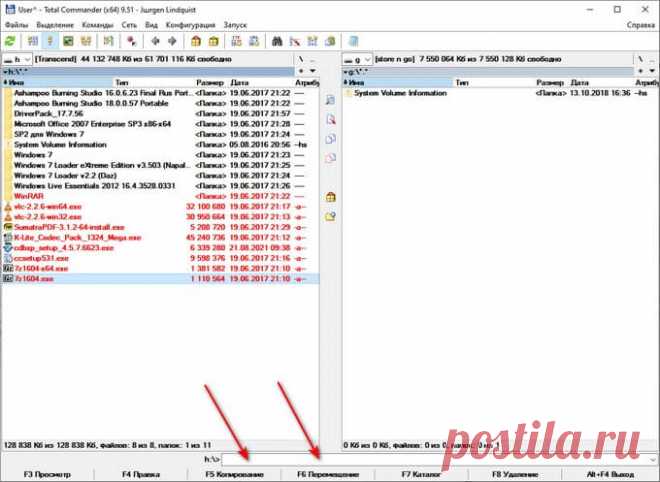660x482 pixels.
Task: Click in the command line input field
Action: tap(430, 458)
